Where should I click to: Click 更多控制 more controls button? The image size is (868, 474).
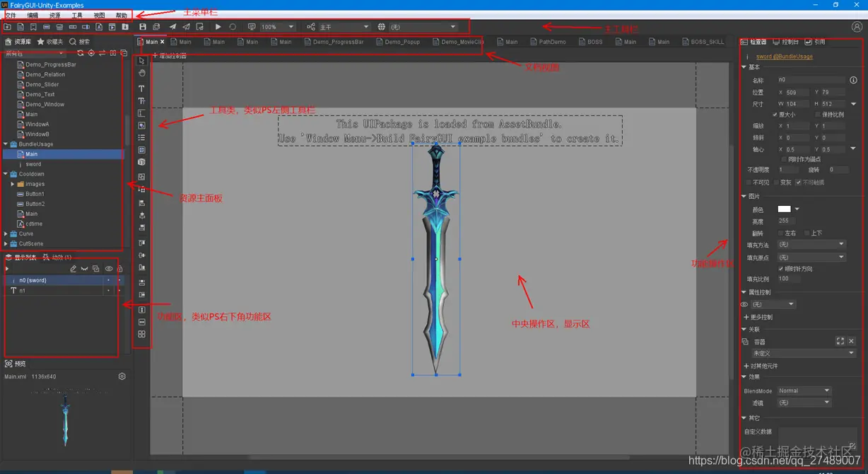click(x=758, y=317)
